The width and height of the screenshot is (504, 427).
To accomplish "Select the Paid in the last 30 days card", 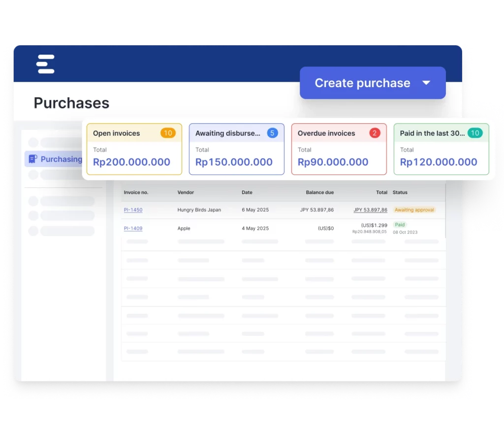I will [x=441, y=150].
